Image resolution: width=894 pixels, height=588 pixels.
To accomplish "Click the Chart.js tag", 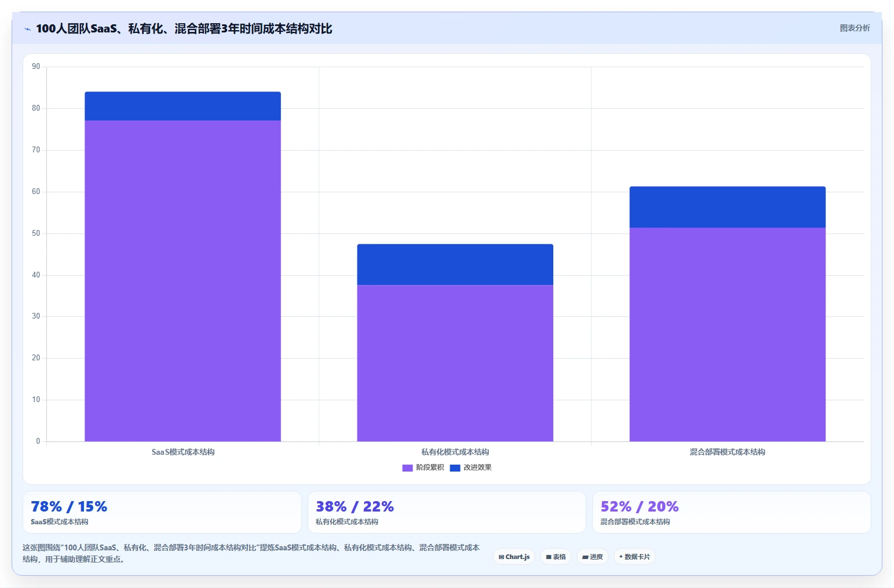I will (x=514, y=557).
